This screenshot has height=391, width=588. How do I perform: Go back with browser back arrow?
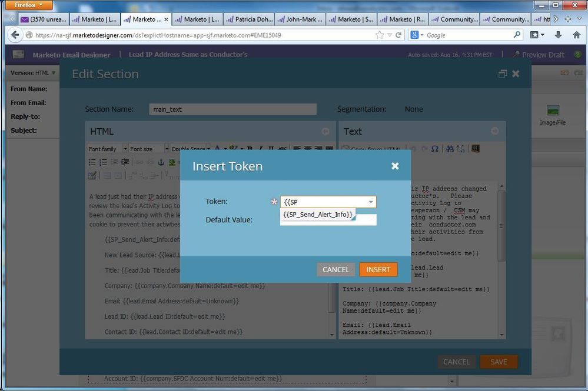15,35
